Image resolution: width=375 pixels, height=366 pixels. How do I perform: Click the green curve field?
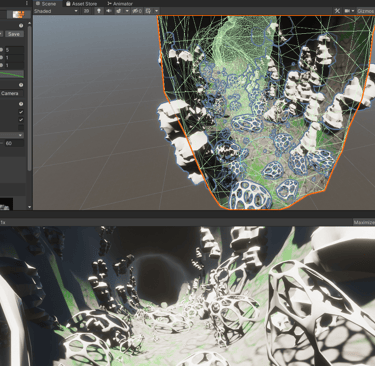point(12,74)
